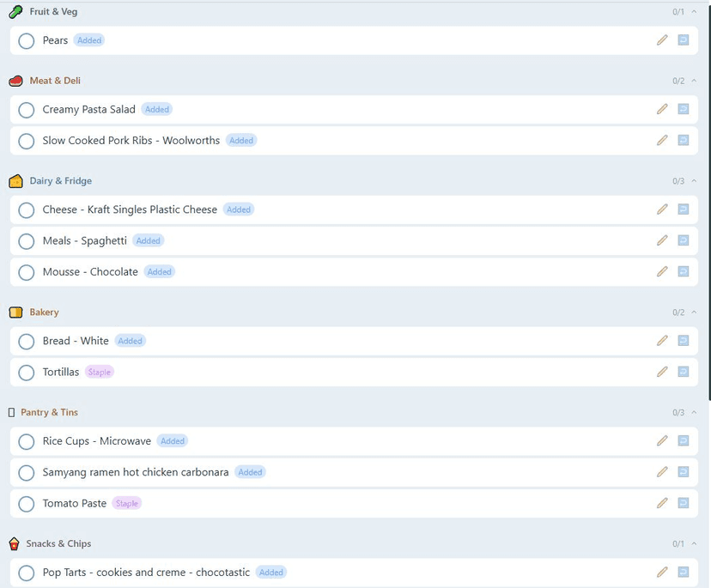The width and height of the screenshot is (711, 588).
Task: Click the pencil icon for Mousse - Chocolate
Action: pos(662,271)
